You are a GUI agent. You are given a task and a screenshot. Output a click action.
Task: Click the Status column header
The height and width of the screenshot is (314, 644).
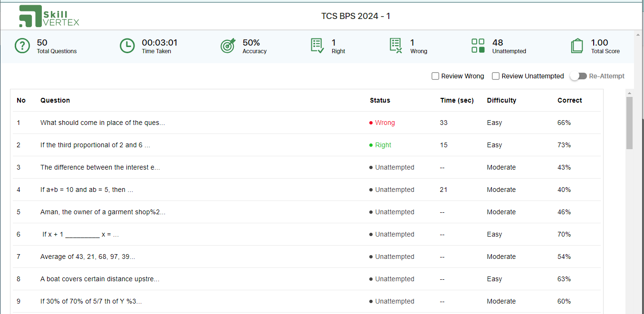point(380,100)
